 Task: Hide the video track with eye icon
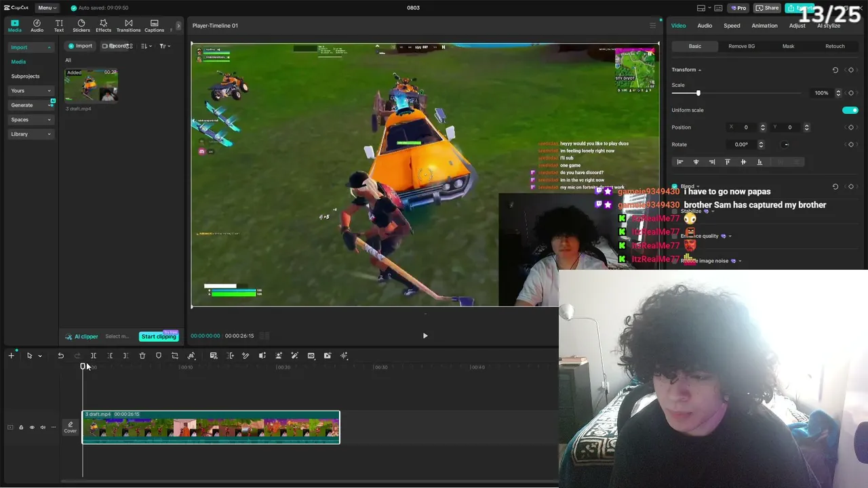(32, 427)
